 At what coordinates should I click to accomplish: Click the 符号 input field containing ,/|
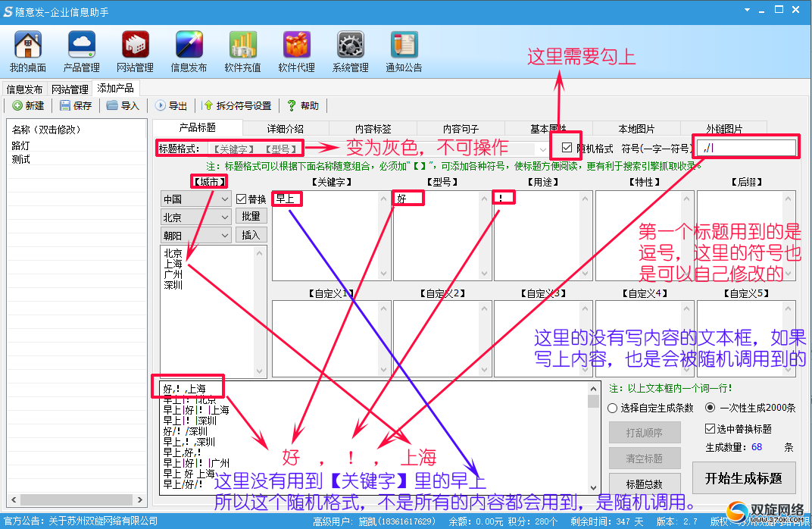pyautogui.click(x=748, y=149)
